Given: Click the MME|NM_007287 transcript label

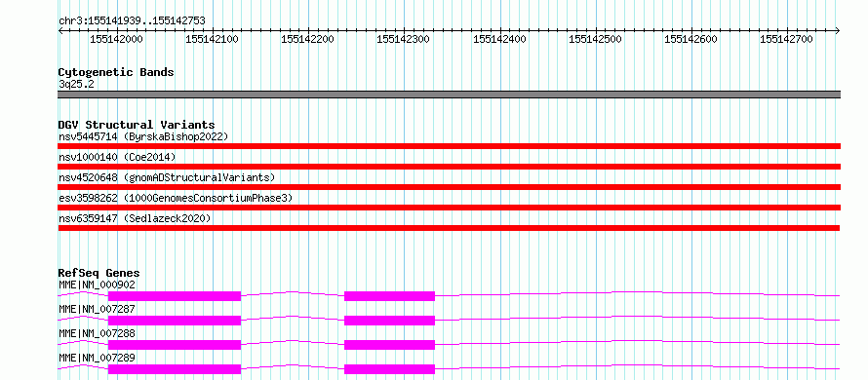Looking at the screenshot, I should click(x=97, y=309).
